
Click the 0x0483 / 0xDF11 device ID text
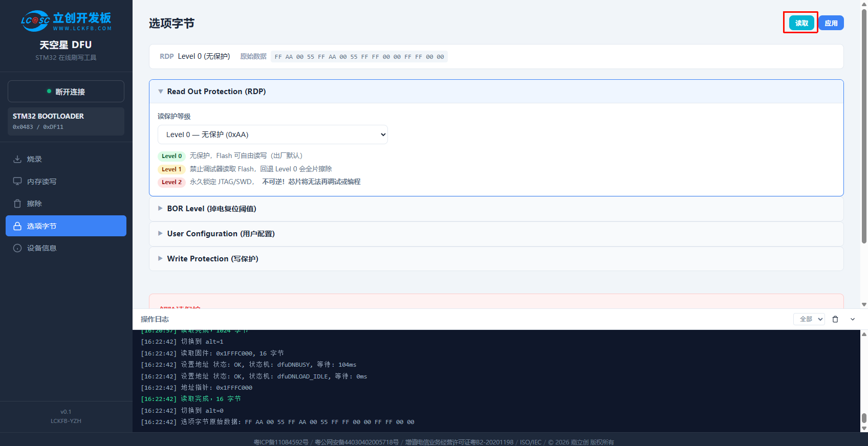point(38,127)
